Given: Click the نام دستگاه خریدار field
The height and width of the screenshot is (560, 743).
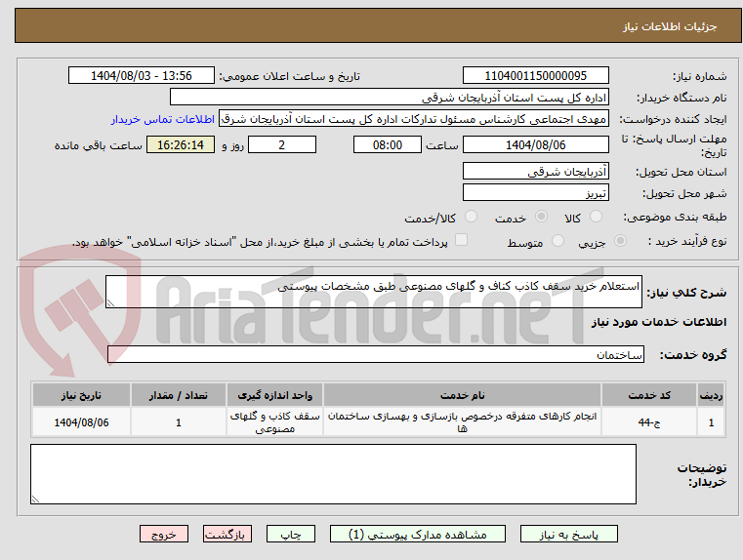Looking at the screenshot, I should 389,98.
